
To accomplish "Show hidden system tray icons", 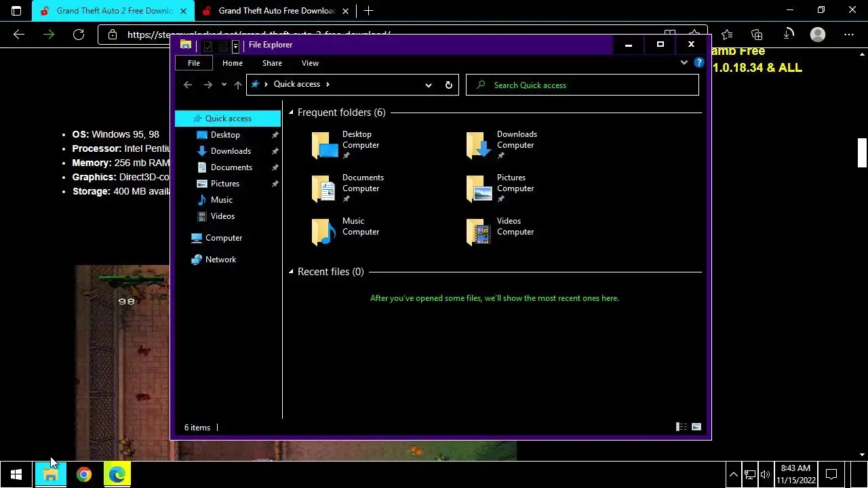I will pos(733,474).
